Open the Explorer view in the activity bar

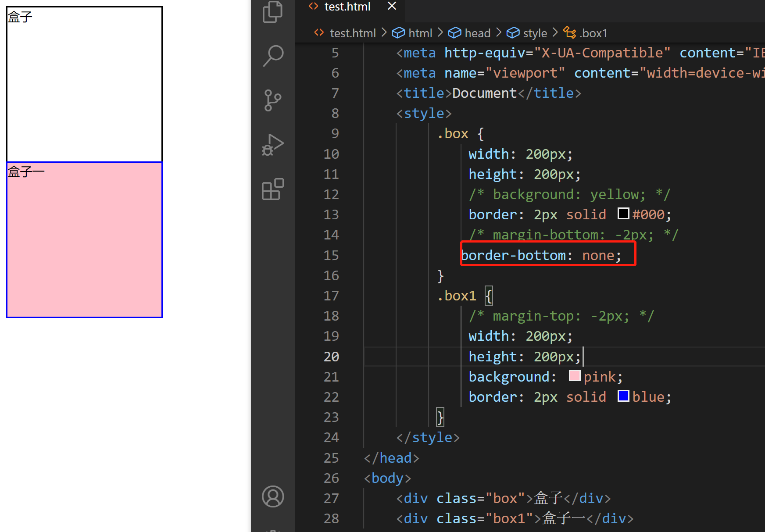(x=272, y=12)
